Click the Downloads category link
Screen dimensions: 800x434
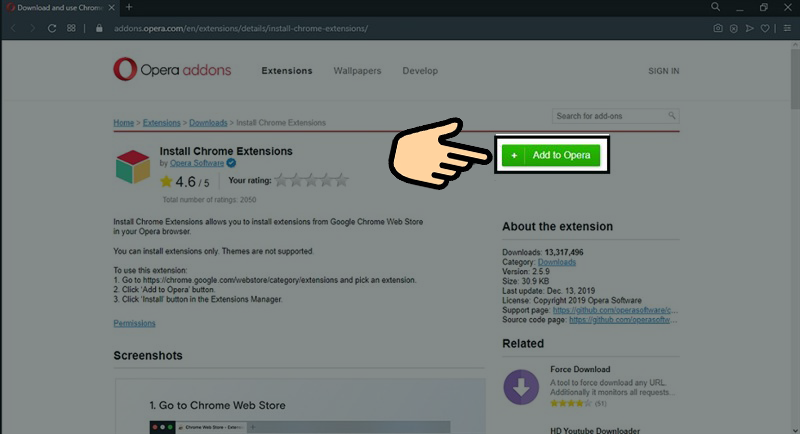(x=557, y=262)
